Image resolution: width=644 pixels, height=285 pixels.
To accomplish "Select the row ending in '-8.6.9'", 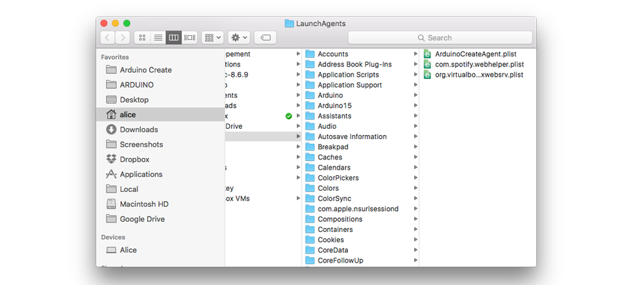I will point(263,75).
